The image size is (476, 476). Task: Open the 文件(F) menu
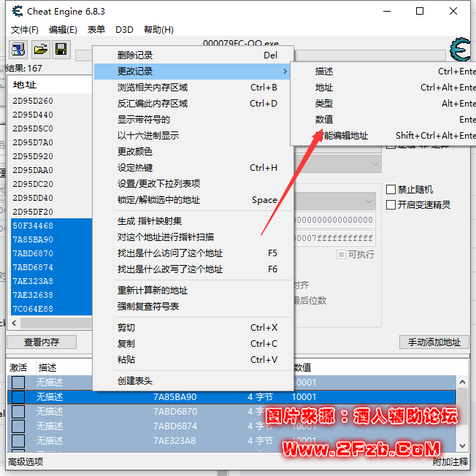click(25, 30)
